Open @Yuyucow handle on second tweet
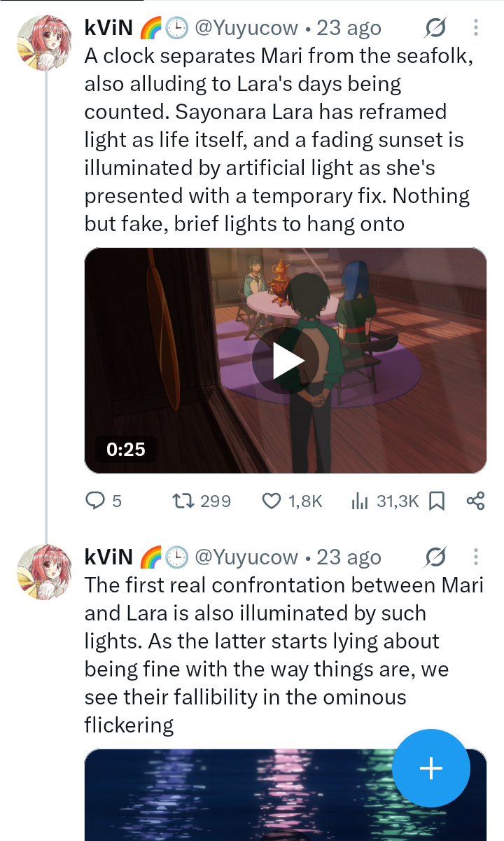The image size is (504, 841). [246, 557]
